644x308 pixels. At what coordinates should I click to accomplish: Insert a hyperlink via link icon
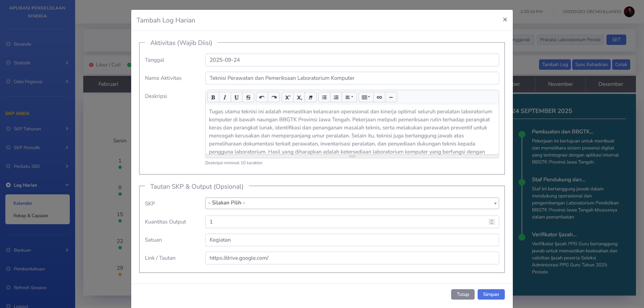379,97
